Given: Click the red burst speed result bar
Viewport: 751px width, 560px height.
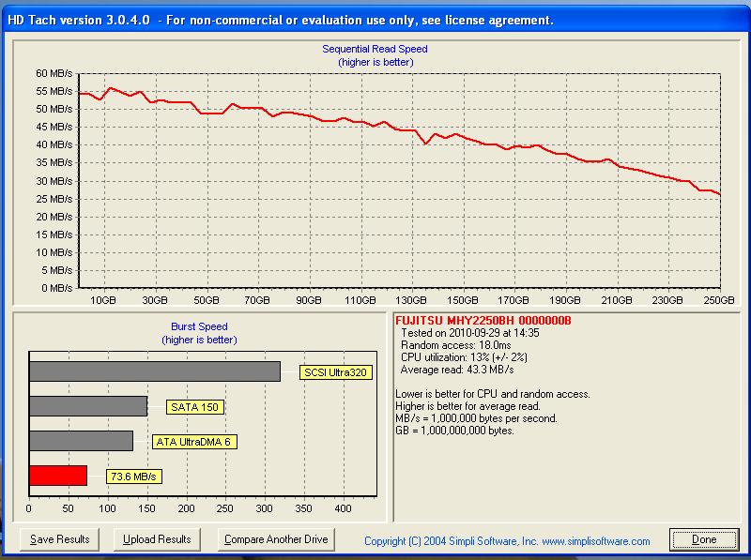Looking at the screenshot, I should [56, 476].
